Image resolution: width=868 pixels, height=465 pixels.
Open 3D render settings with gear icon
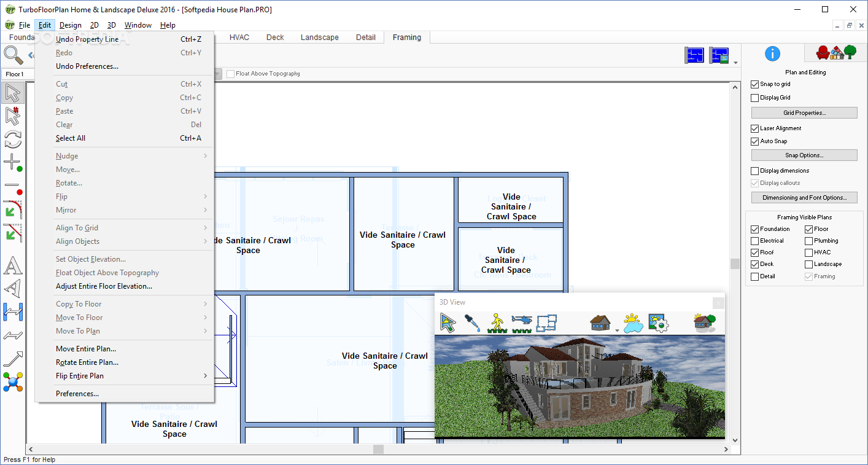(x=658, y=322)
